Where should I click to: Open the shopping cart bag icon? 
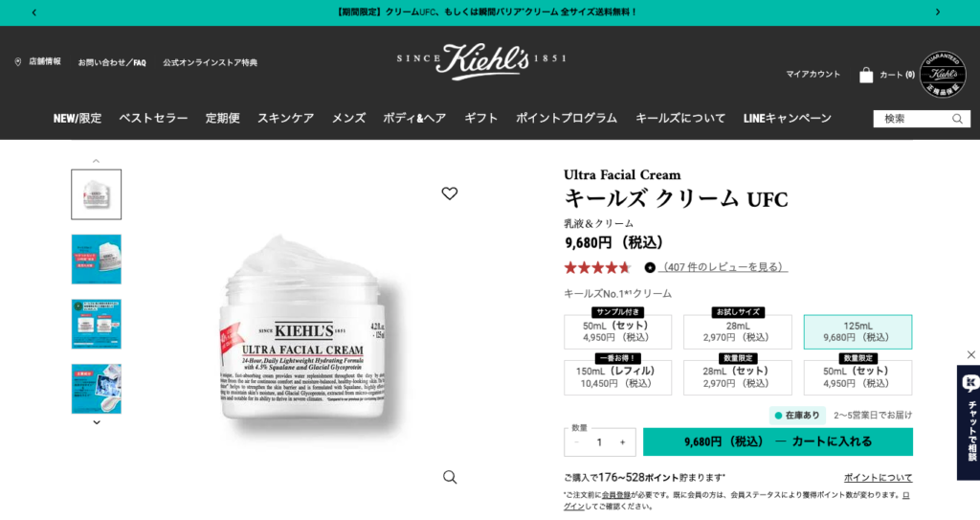pyautogui.click(x=865, y=75)
